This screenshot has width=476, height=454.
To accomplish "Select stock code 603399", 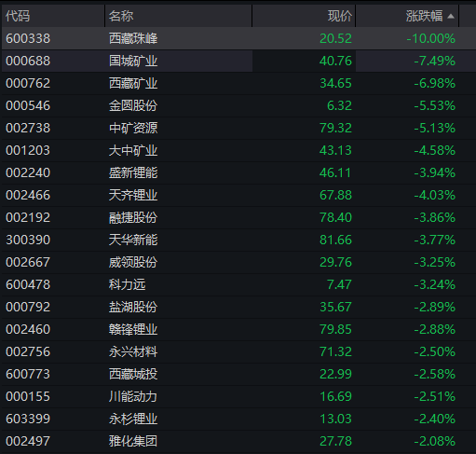I will point(28,419).
